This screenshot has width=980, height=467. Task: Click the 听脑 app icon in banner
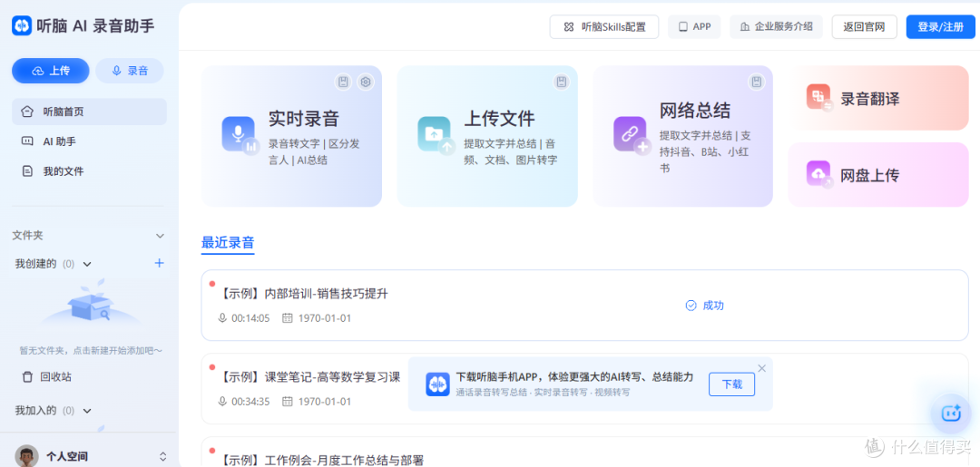pos(438,384)
